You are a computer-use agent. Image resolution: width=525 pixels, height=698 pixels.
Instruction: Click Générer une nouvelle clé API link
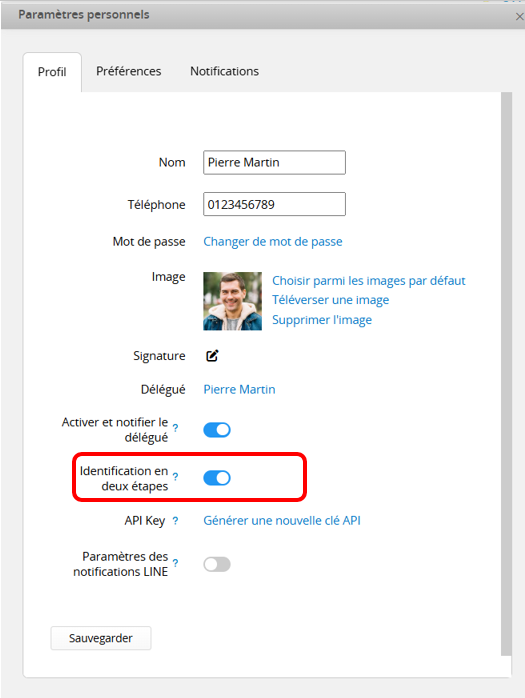(x=282, y=520)
